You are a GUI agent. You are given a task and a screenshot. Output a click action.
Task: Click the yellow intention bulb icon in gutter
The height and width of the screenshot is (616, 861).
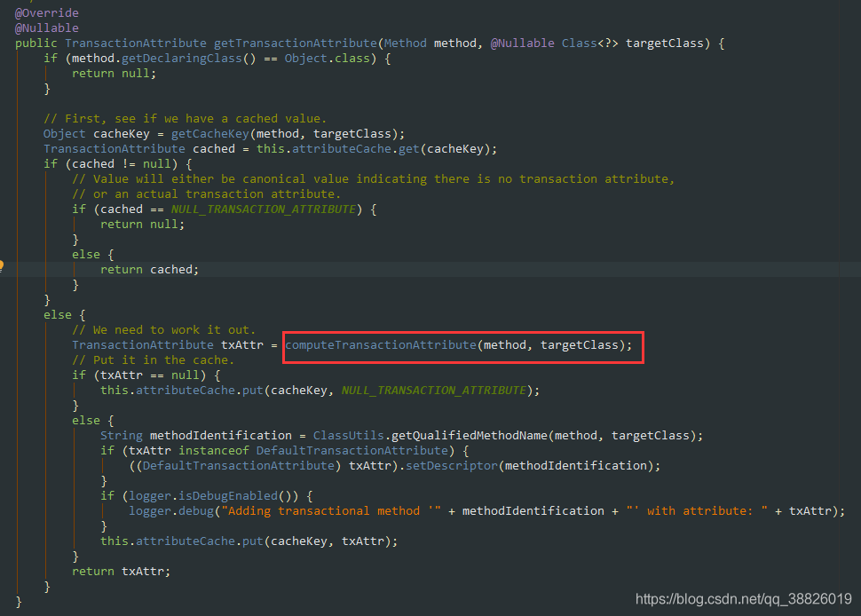coord(2,265)
